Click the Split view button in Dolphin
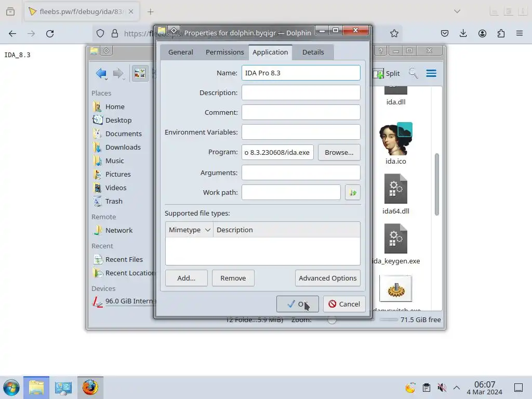 [387, 74]
